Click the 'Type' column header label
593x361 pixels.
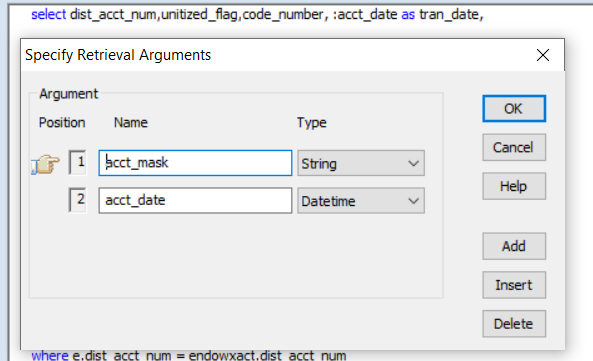[312, 123]
